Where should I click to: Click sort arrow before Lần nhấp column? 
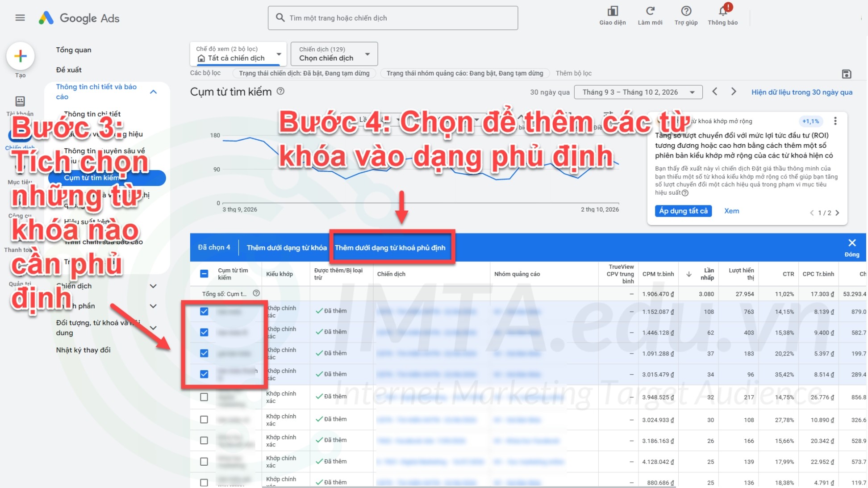tap(689, 274)
